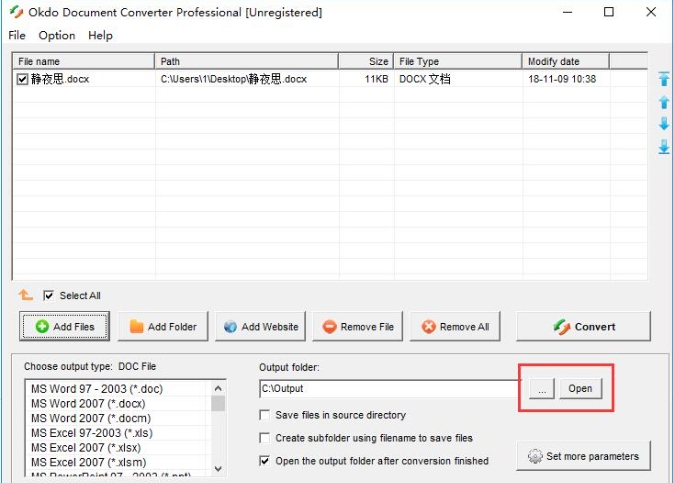Click the orange up-level arrow icon
This screenshot has width=673, height=483.
pyautogui.click(x=25, y=295)
